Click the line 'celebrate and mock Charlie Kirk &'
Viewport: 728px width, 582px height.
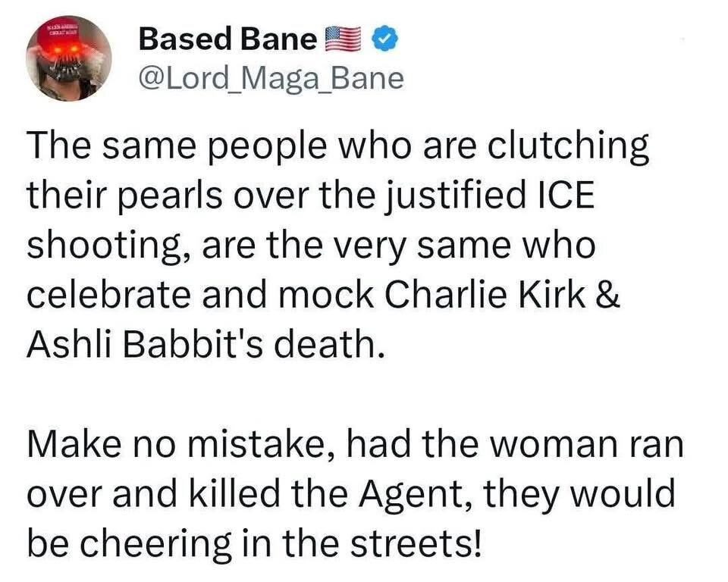coord(324,296)
